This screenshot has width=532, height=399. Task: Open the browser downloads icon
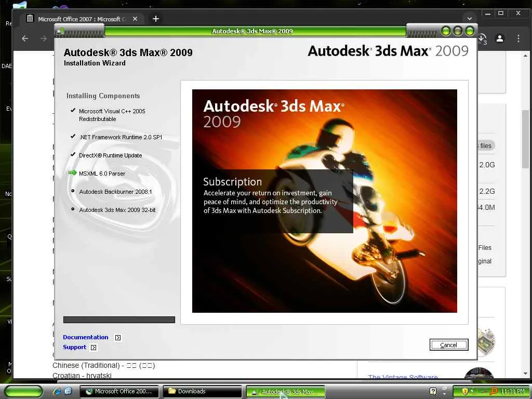(482, 38)
